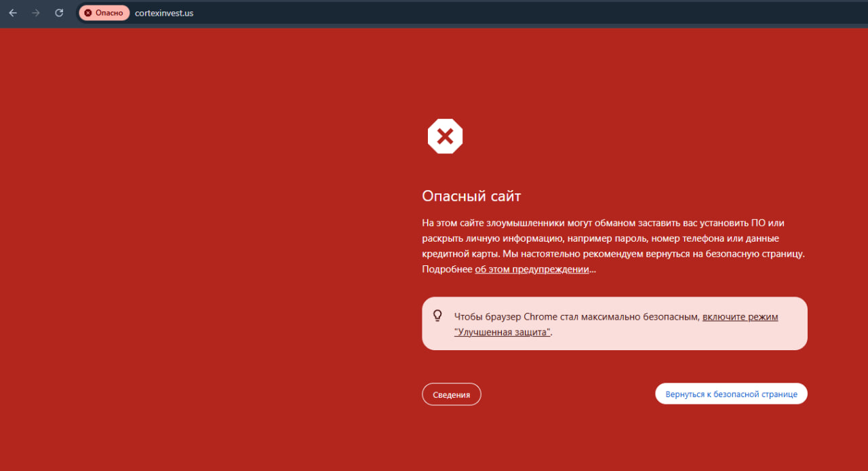Click the red 'Опасно' security chip
Viewport: 868px width, 471px height.
[x=104, y=13]
